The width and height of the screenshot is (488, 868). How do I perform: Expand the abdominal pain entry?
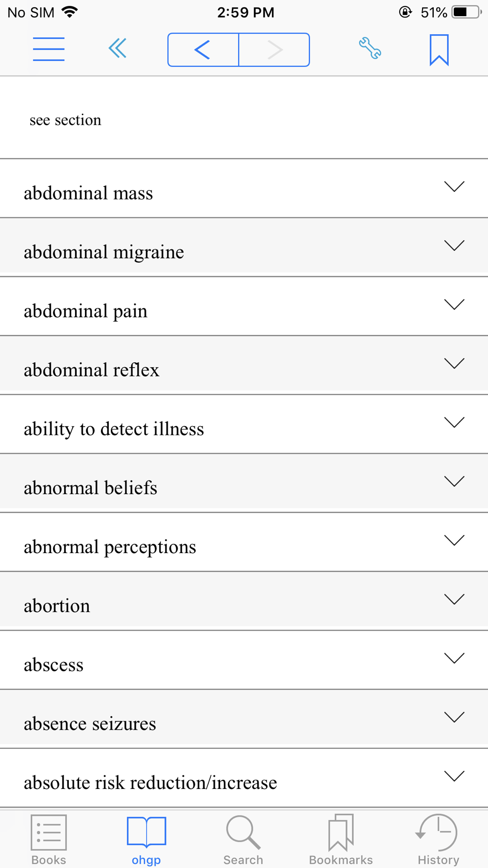[x=244, y=307]
